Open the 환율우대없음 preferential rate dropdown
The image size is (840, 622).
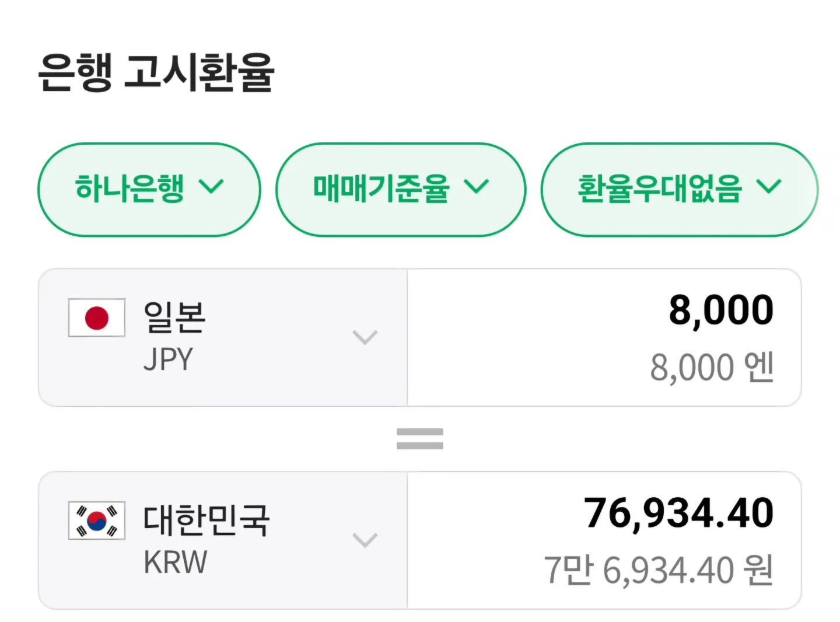click(680, 190)
